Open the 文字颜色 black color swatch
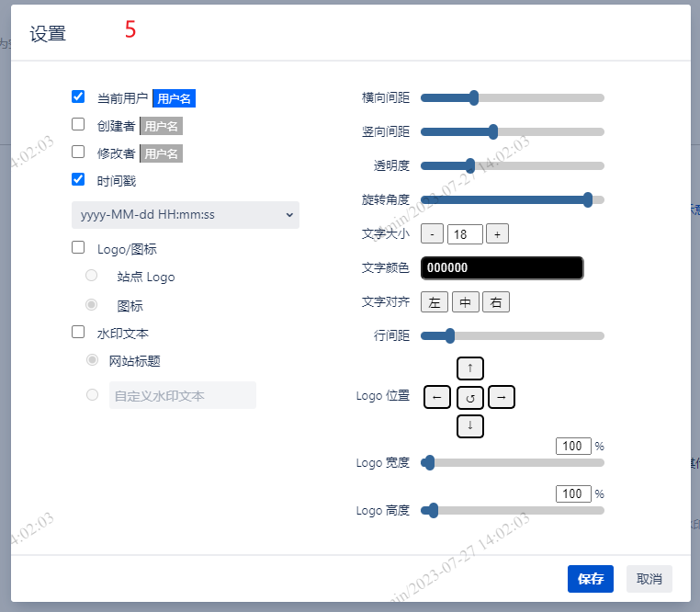The height and width of the screenshot is (612, 700). [x=502, y=268]
